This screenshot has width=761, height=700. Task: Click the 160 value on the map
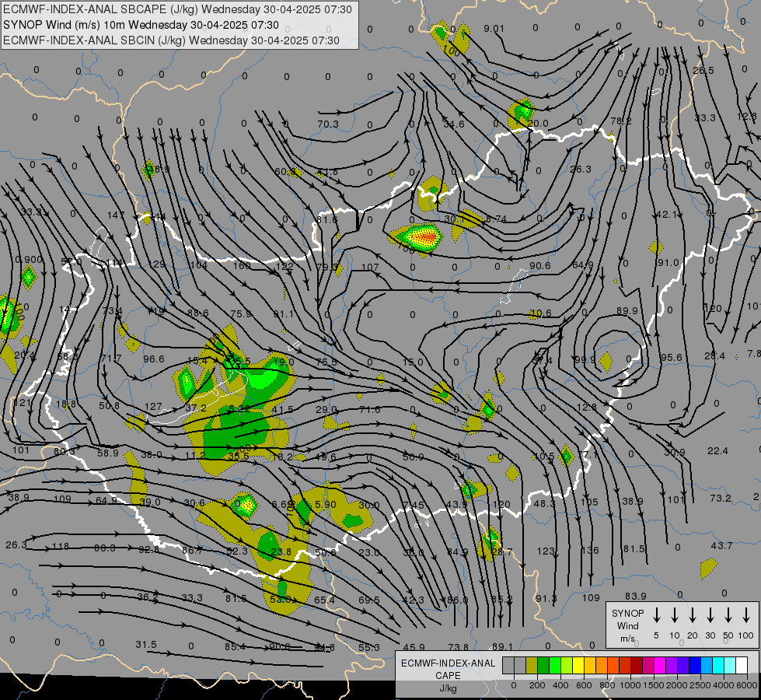click(242, 266)
